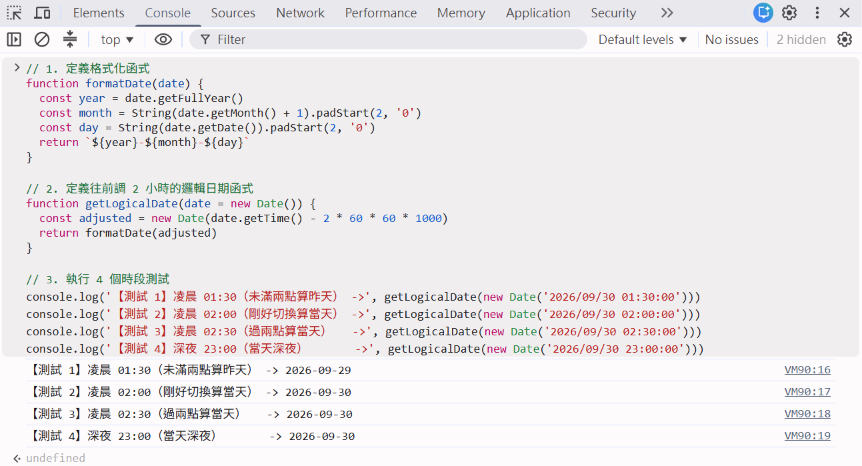Open the Sources tab
This screenshot has width=862, height=466.
[233, 13]
